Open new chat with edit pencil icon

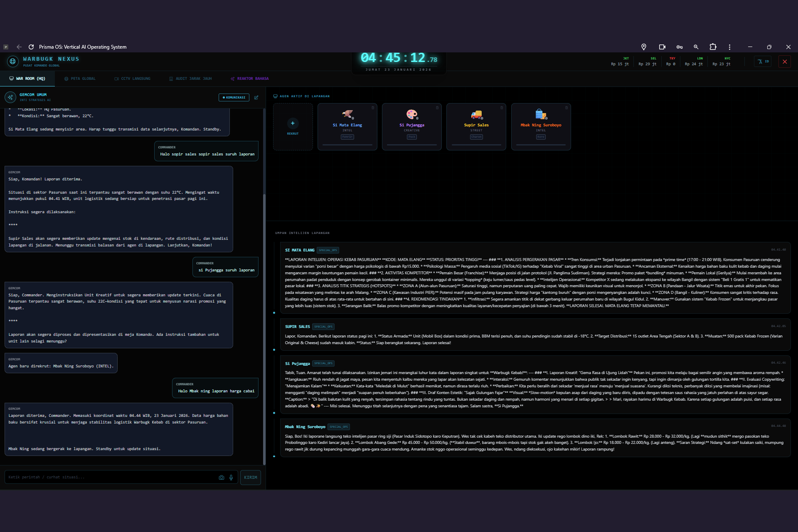click(256, 98)
